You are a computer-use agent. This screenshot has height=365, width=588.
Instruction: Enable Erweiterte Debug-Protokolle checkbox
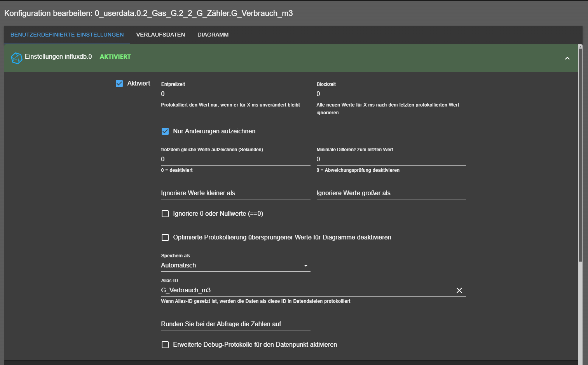click(x=165, y=345)
